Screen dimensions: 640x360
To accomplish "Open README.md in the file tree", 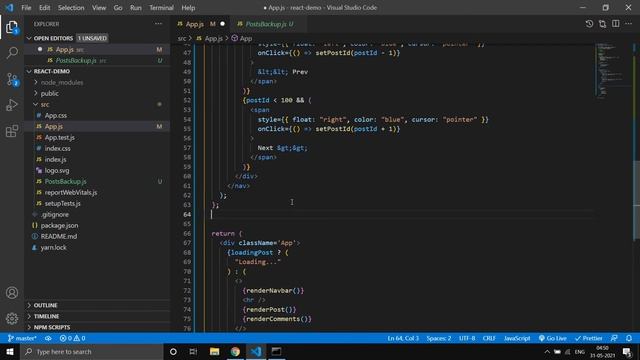I will pyautogui.click(x=98, y=236).
